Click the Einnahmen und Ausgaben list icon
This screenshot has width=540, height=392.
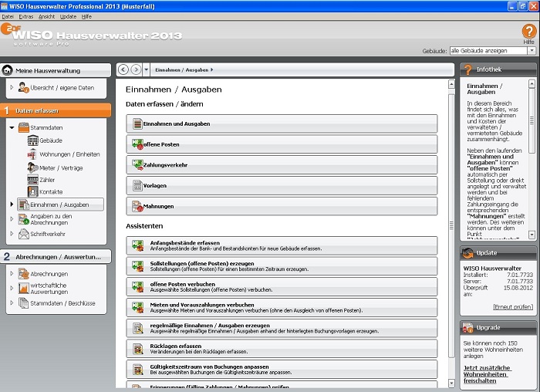pos(137,123)
